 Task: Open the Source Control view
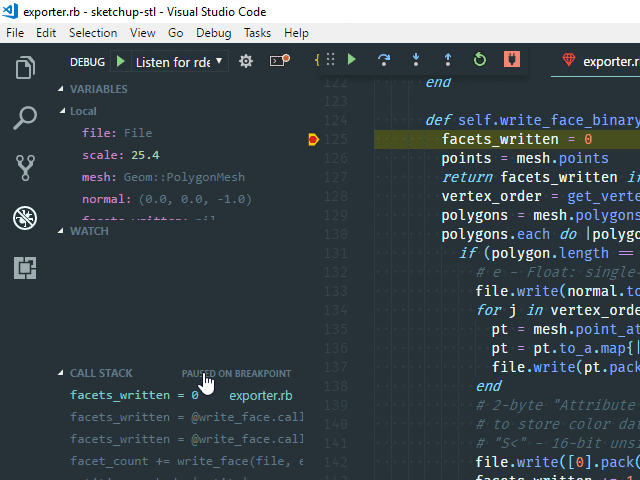25,167
